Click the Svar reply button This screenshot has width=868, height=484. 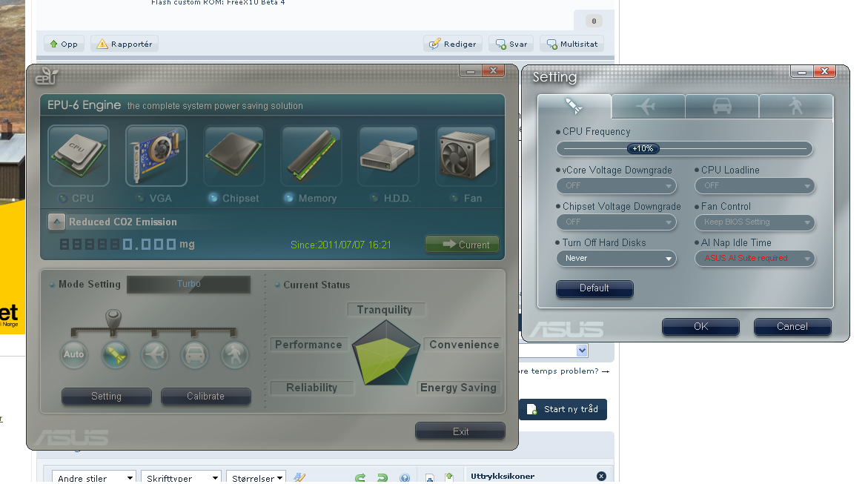[x=511, y=44]
